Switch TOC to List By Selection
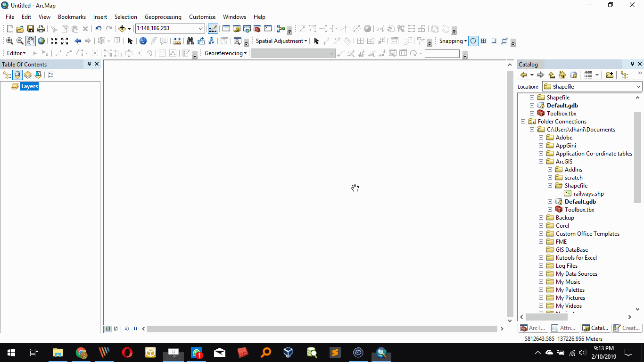Image resolution: width=644 pixels, height=362 pixels. point(38,75)
